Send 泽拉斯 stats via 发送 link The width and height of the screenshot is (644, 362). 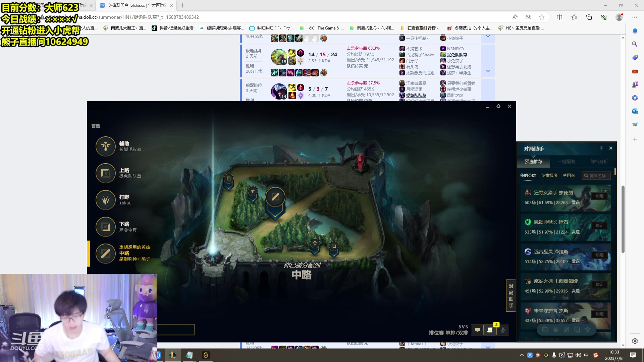[x=576, y=261]
